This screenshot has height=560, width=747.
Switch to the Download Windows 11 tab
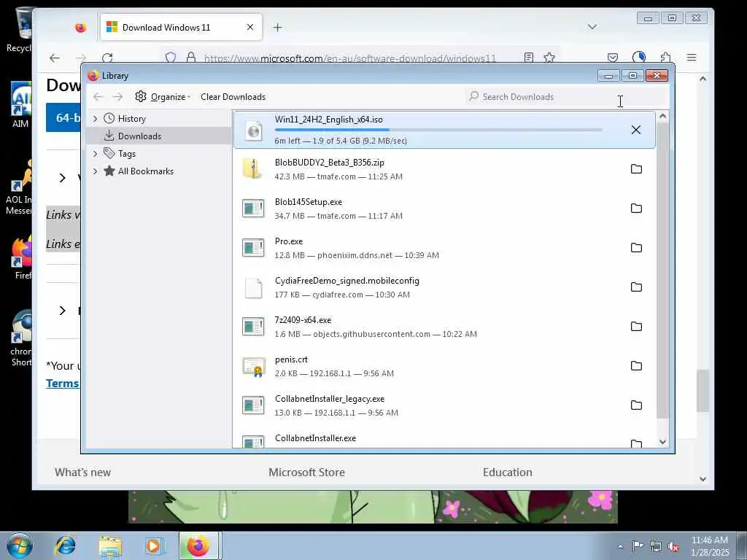coord(181,27)
